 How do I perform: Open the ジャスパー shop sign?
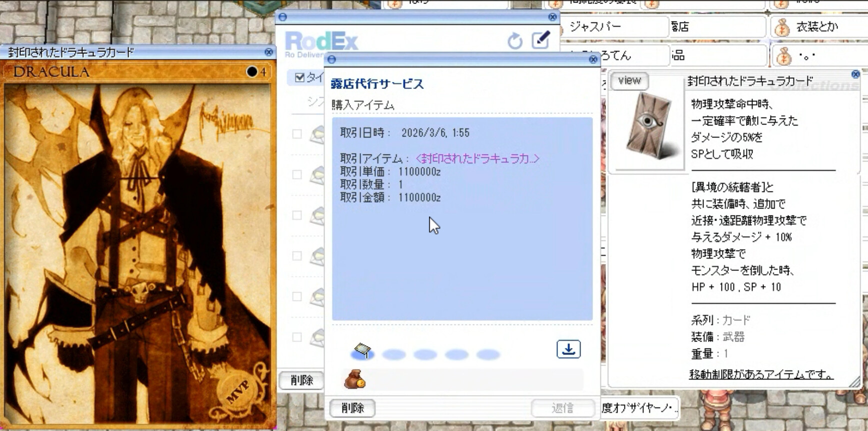[x=595, y=27]
